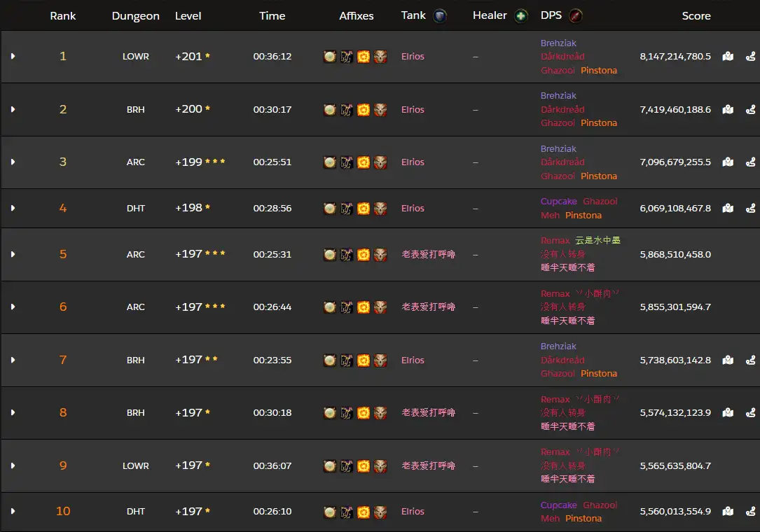Click the green Healer cross icon in header
Screen dimensions: 760x532
[x=520, y=16]
